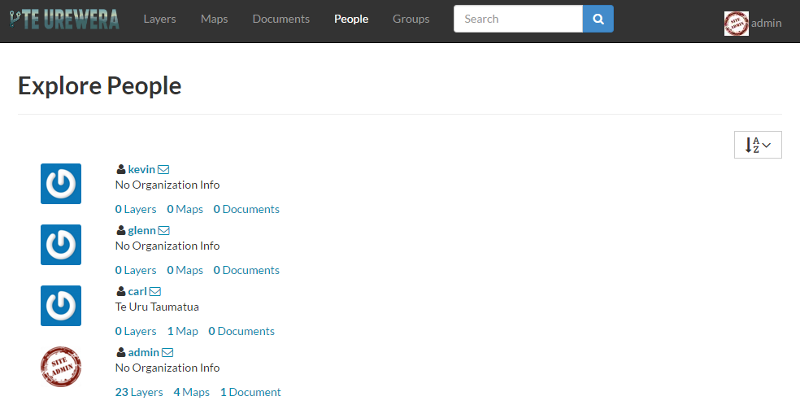
Task: View carl's 1 Map link
Action: (x=183, y=332)
